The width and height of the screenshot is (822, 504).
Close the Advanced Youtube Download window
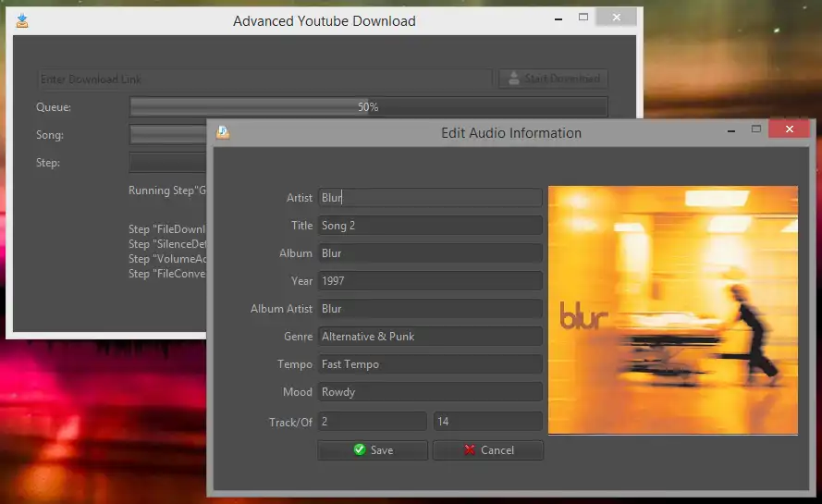617,18
